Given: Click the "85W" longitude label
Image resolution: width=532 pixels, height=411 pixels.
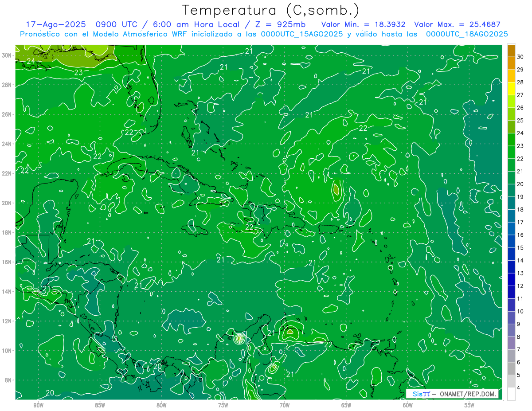Looking at the screenshot, I should [x=100, y=405].
